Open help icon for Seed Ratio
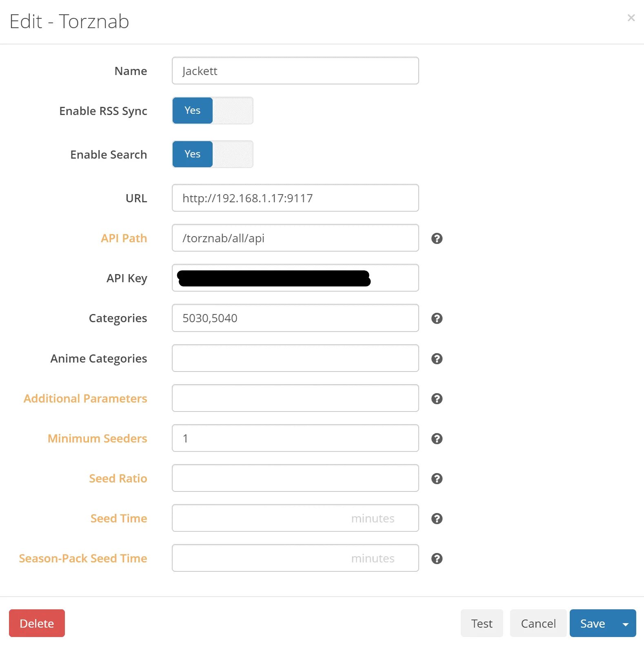The width and height of the screenshot is (644, 646). (437, 478)
